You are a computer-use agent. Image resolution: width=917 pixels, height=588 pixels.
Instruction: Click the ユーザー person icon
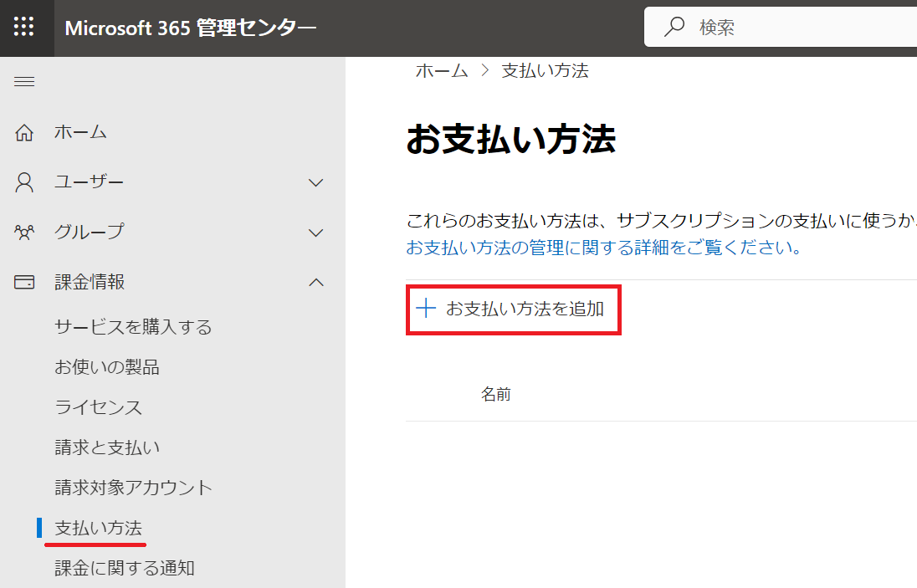pos(24,182)
